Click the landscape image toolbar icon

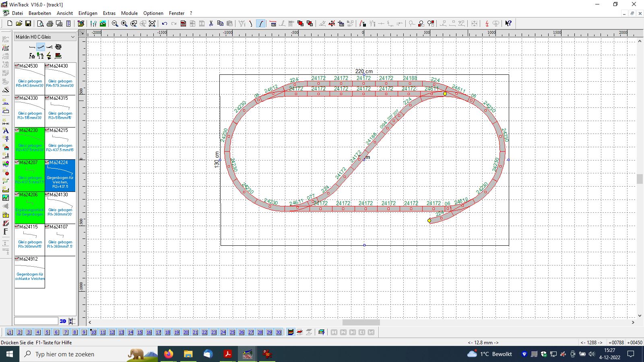pyautogui.click(x=103, y=24)
